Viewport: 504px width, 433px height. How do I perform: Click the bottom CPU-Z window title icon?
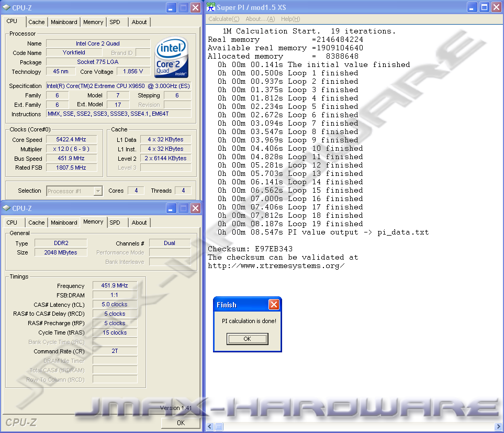[x=6, y=208]
